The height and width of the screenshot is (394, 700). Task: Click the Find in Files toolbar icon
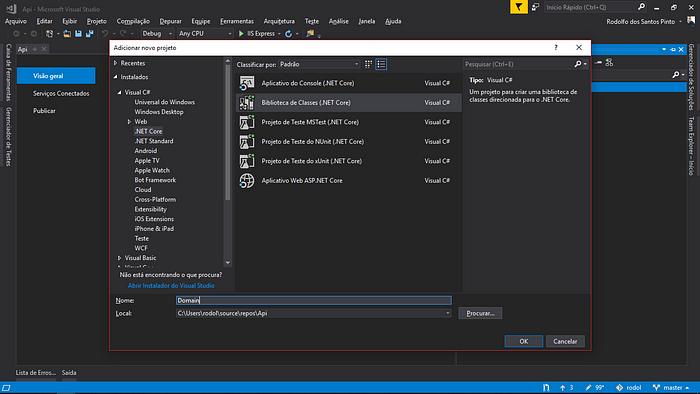[310, 33]
